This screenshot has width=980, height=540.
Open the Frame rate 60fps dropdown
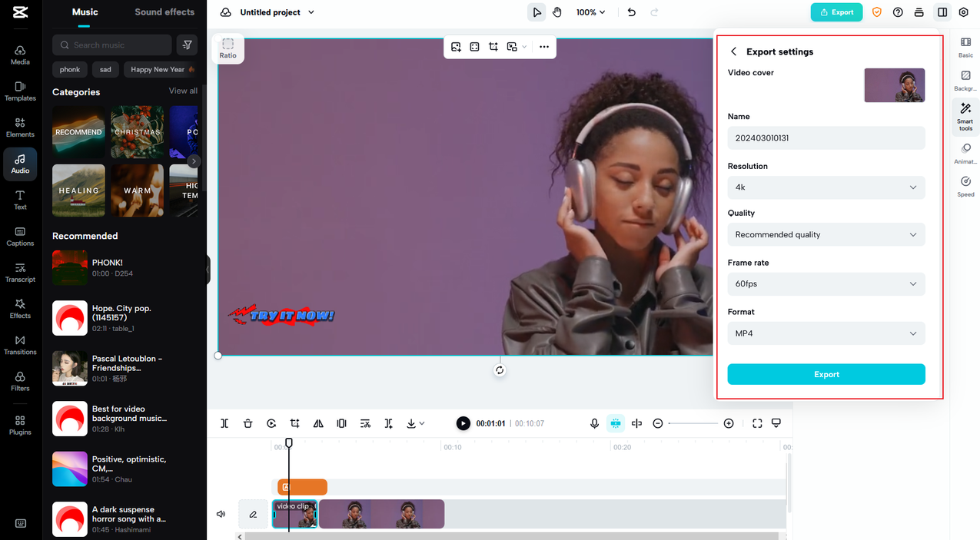(826, 283)
